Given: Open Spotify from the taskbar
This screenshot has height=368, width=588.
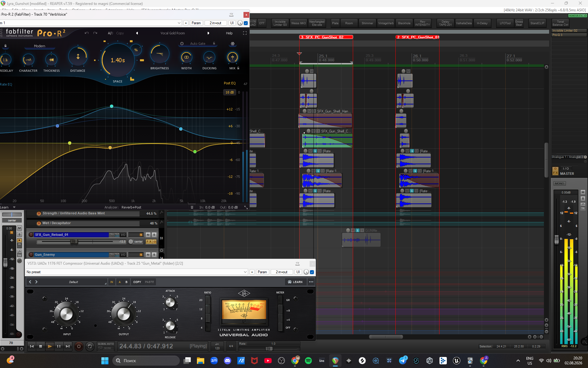Looking at the screenshot, I should [x=308, y=361].
